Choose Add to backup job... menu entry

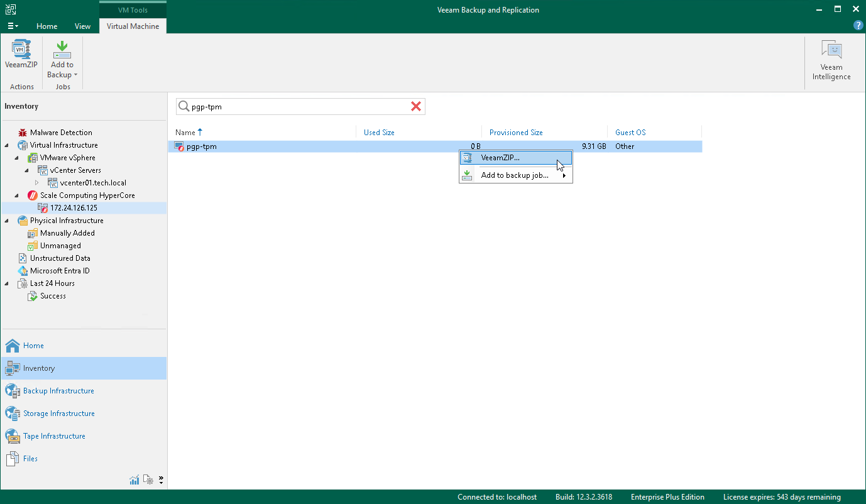click(x=516, y=175)
